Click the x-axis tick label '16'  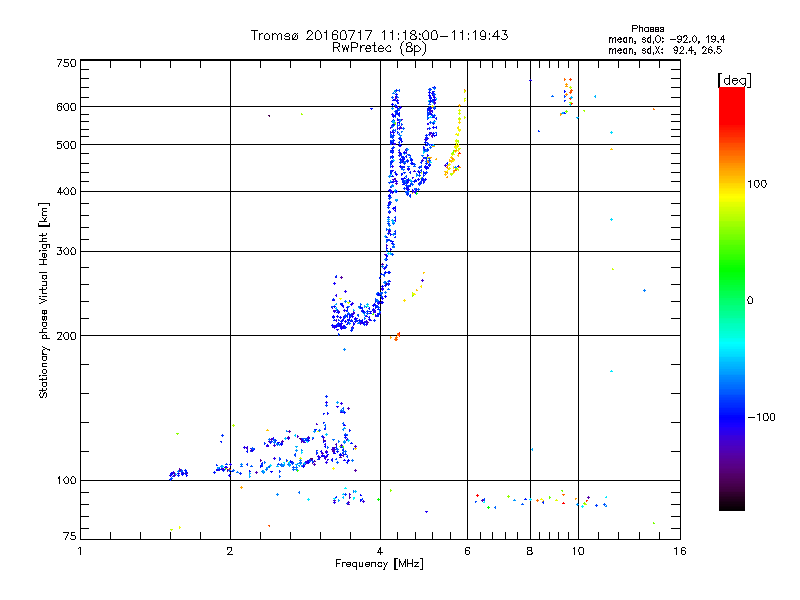pos(680,551)
